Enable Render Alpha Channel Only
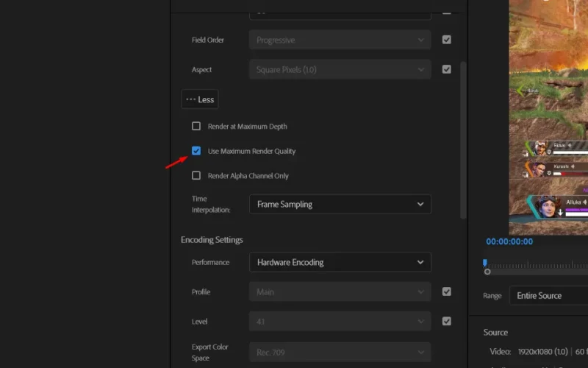The image size is (588, 368). tap(196, 175)
